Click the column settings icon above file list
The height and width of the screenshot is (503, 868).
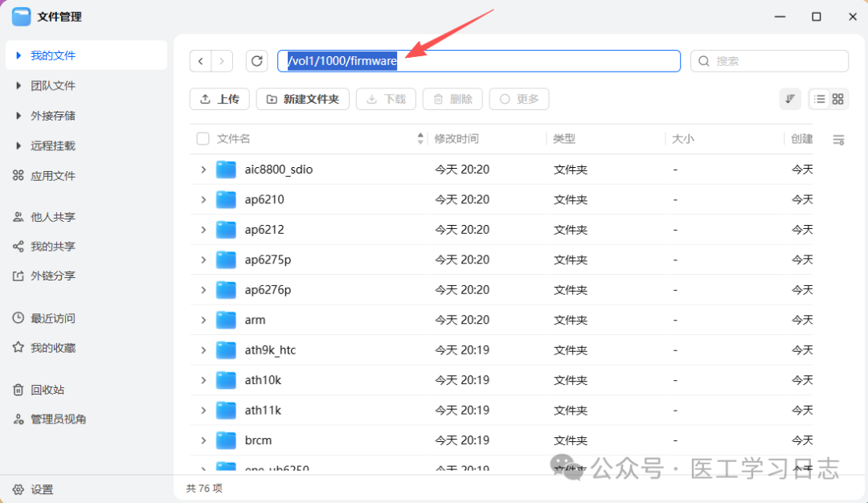pyautogui.click(x=837, y=138)
